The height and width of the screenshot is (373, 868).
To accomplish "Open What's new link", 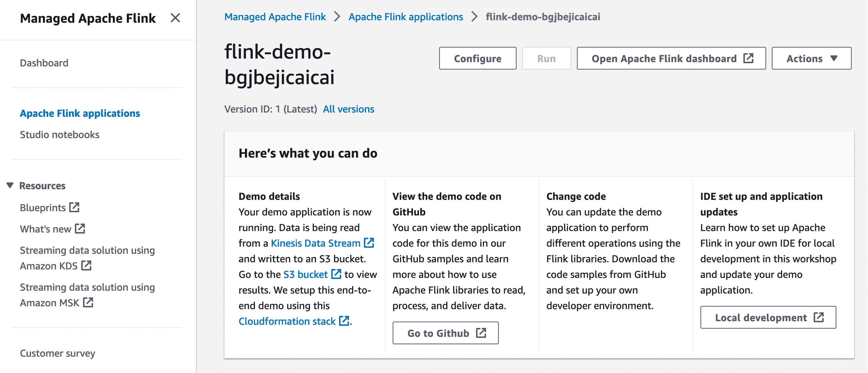I will point(45,229).
